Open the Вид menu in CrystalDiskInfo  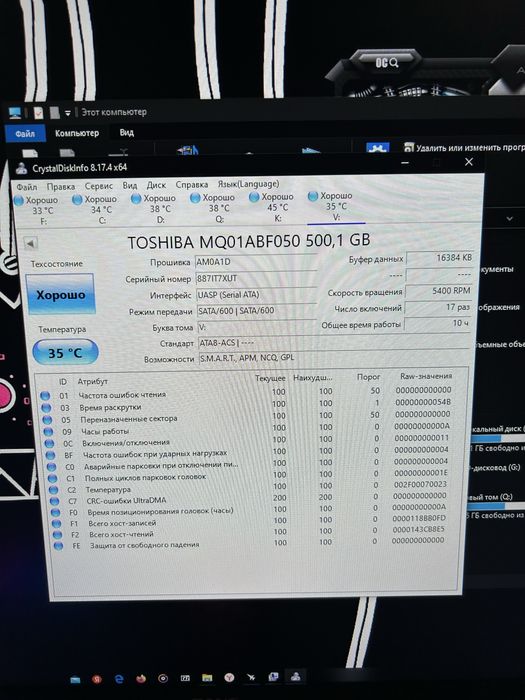pyautogui.click(x=130, y=185)
